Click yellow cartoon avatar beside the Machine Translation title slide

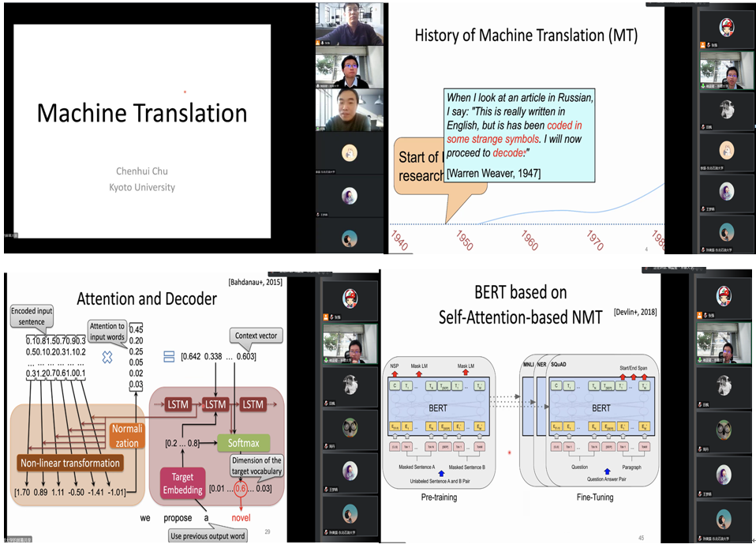point(348,152)
